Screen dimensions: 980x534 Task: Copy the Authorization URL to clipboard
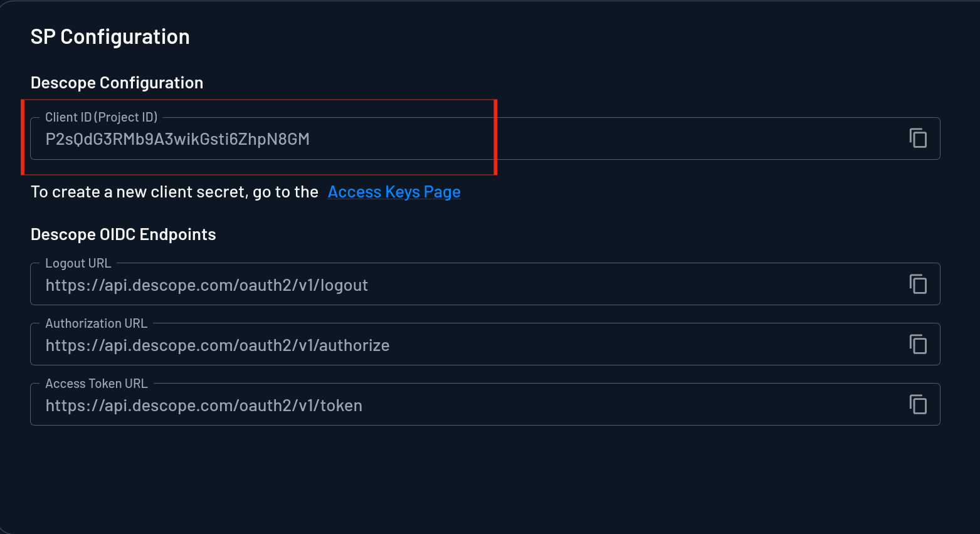tap(918, 344)
